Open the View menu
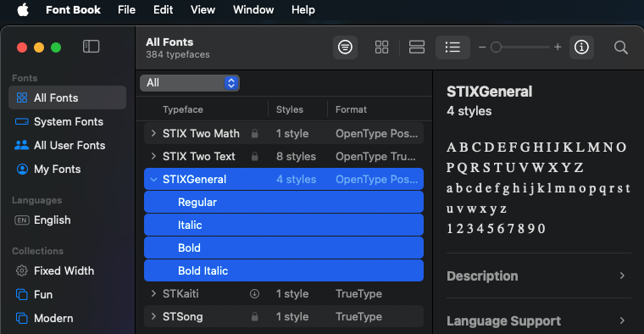This screenshot has width=644, height=334. pos(203,9)
